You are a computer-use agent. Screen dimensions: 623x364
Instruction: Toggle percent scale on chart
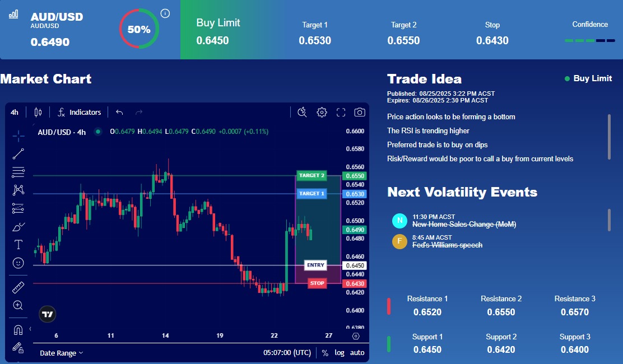(325, 353)
